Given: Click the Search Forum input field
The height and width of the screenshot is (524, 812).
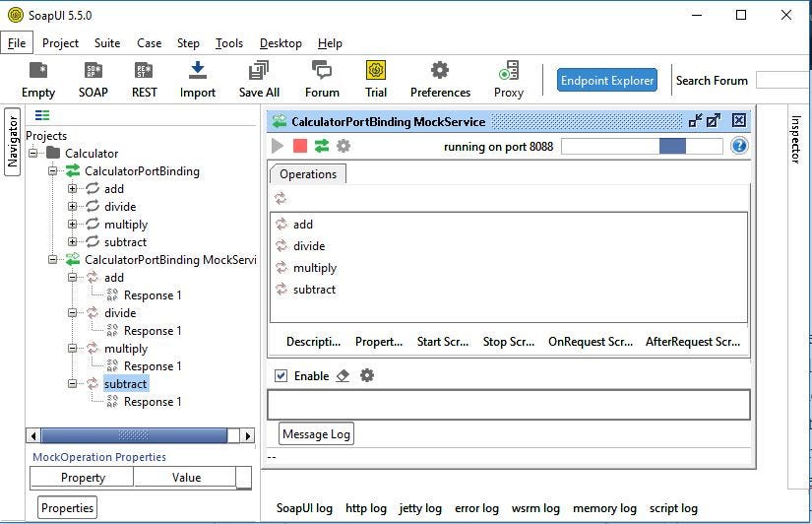Looking at the screenshot, I should coord(781,81).
